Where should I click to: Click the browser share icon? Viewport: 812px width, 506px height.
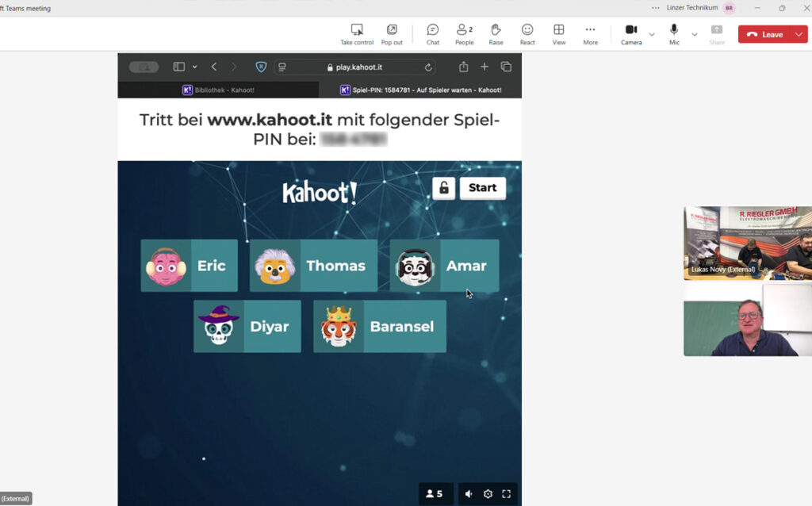[x=463, y=67]
